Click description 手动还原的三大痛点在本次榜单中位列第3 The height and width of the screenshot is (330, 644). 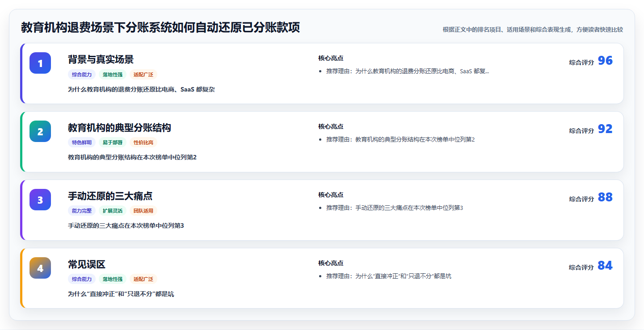(126, 226)
